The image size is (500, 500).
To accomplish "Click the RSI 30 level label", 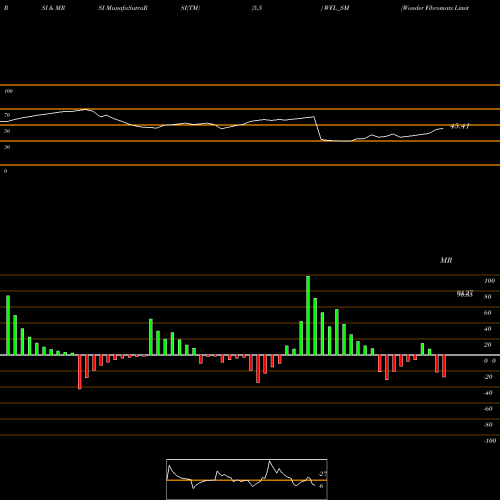I will point(7,147).
